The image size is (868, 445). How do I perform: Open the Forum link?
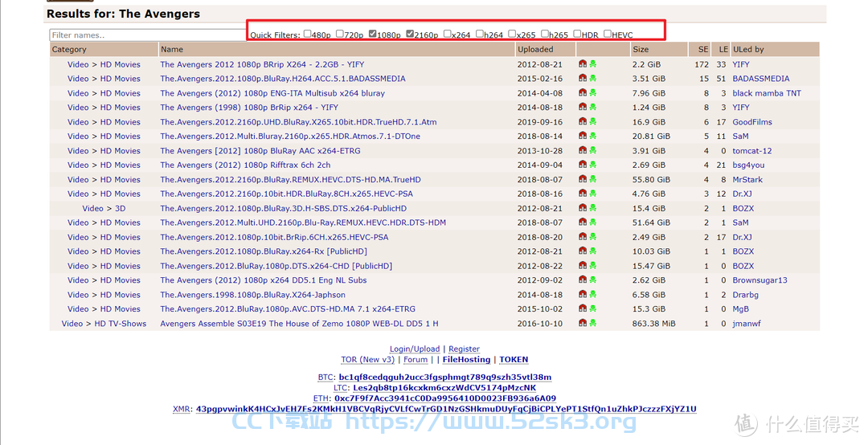tap(416, 359)
